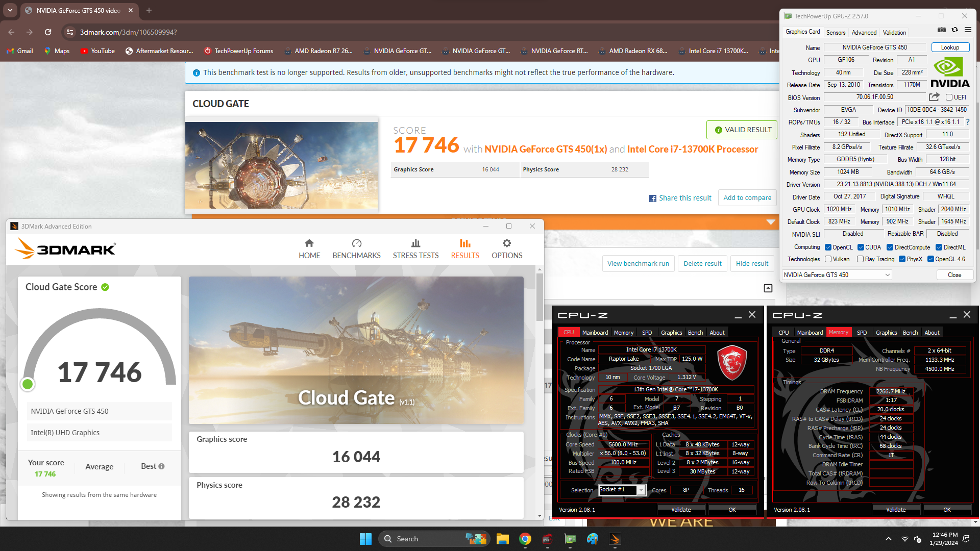Toggle the OpenGL 4.6 checkbox

pyautogui.click(x=930, y=259)
